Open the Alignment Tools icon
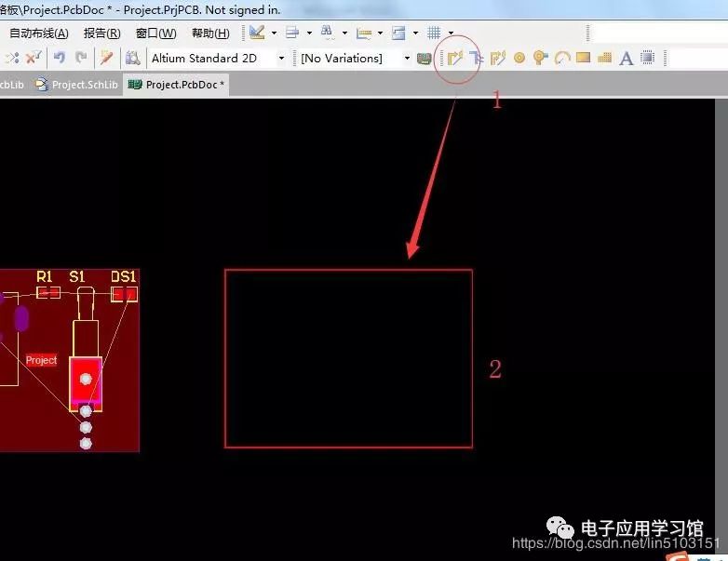Viewport: 728px width, 561px height. (292, 33)
